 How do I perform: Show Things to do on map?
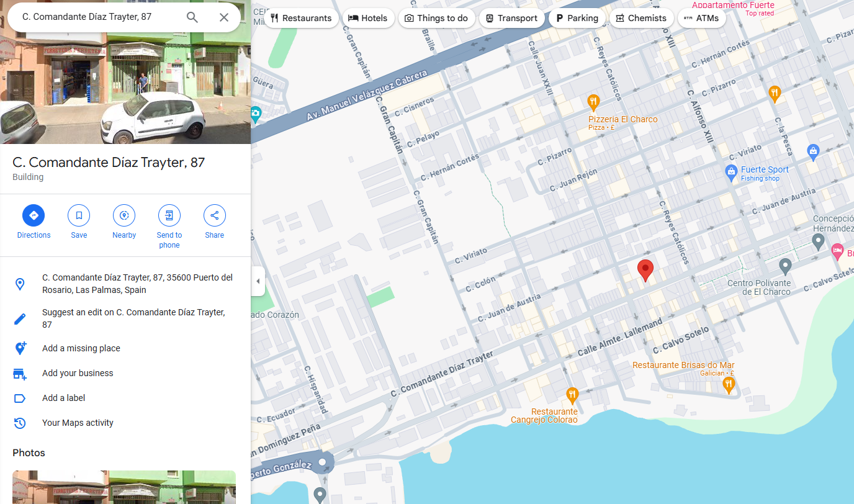tap(436, 18)
